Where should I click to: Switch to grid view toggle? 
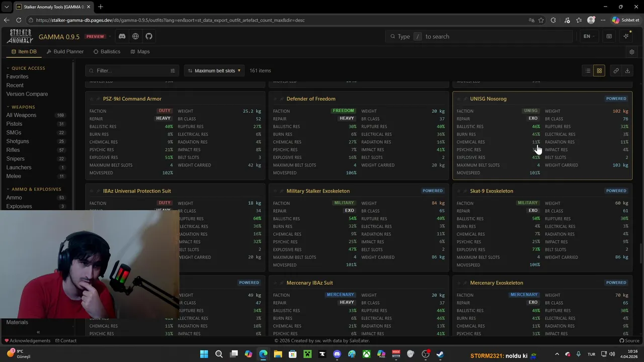click(x=599, y=71)
